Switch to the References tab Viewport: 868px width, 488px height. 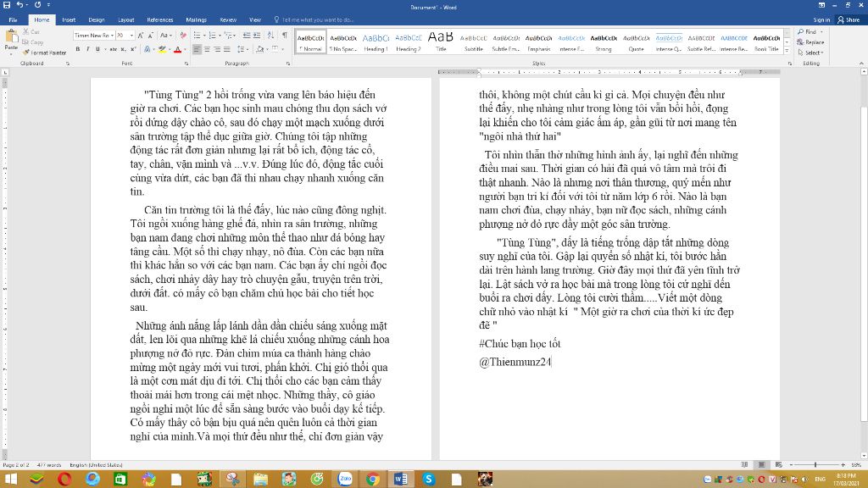point(160,19)
